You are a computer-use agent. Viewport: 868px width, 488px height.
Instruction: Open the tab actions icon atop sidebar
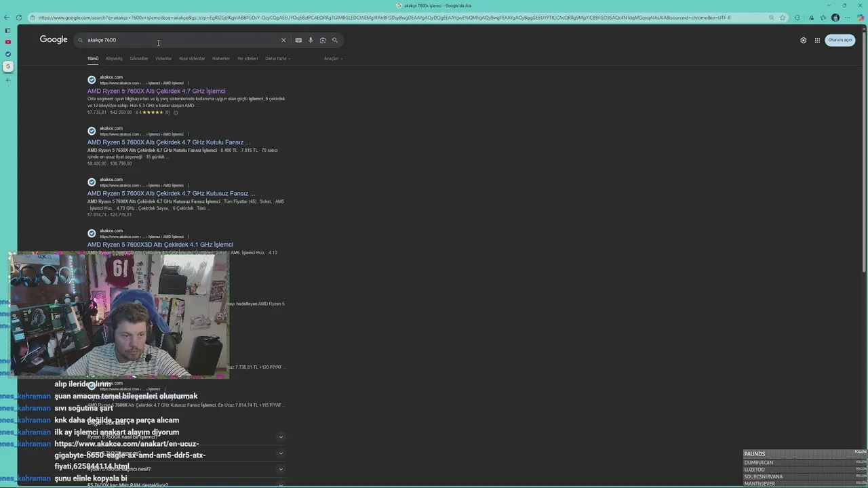[x=8, y=30]
